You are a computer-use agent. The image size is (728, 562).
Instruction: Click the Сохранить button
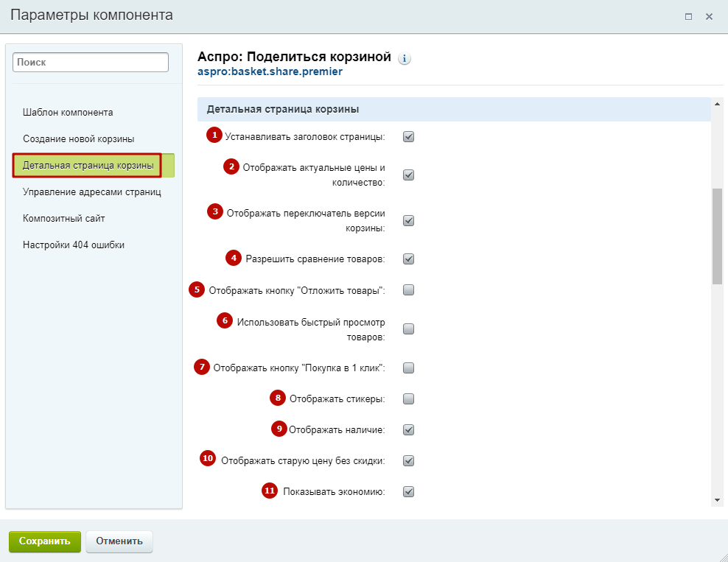point(44,541)
